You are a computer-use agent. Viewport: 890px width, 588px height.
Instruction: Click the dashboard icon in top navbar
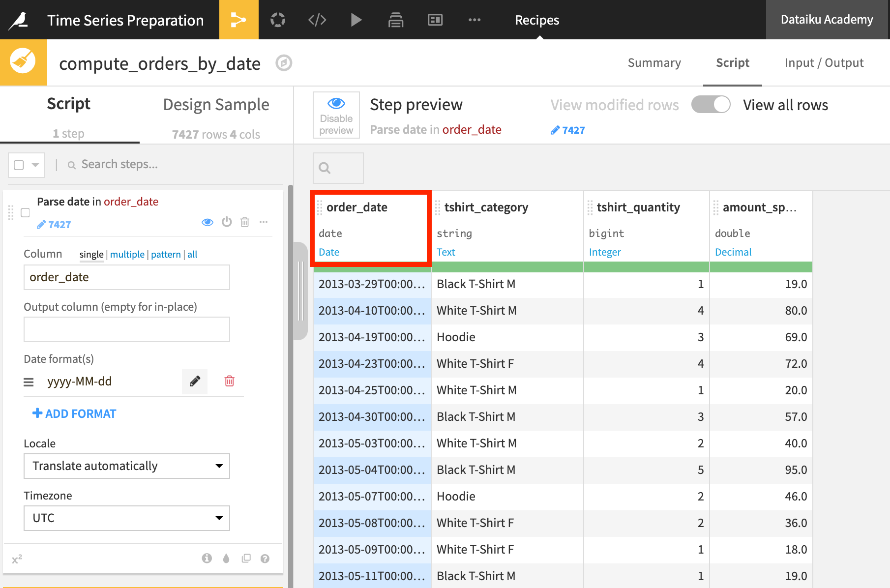pos(435,20)
